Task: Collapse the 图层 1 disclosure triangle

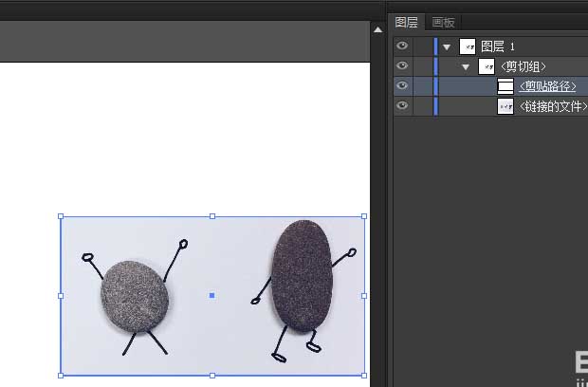Action: [x=447, y=46]
